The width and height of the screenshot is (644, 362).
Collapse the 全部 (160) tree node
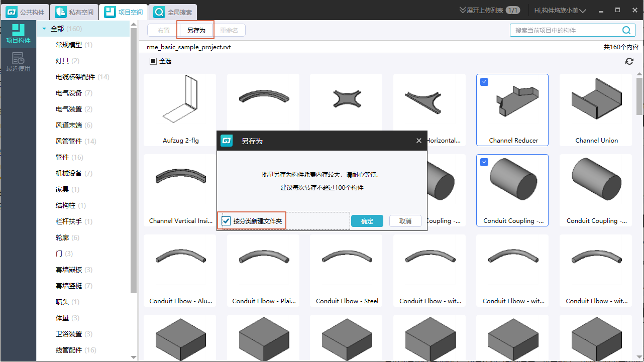[x=45, y=29]
